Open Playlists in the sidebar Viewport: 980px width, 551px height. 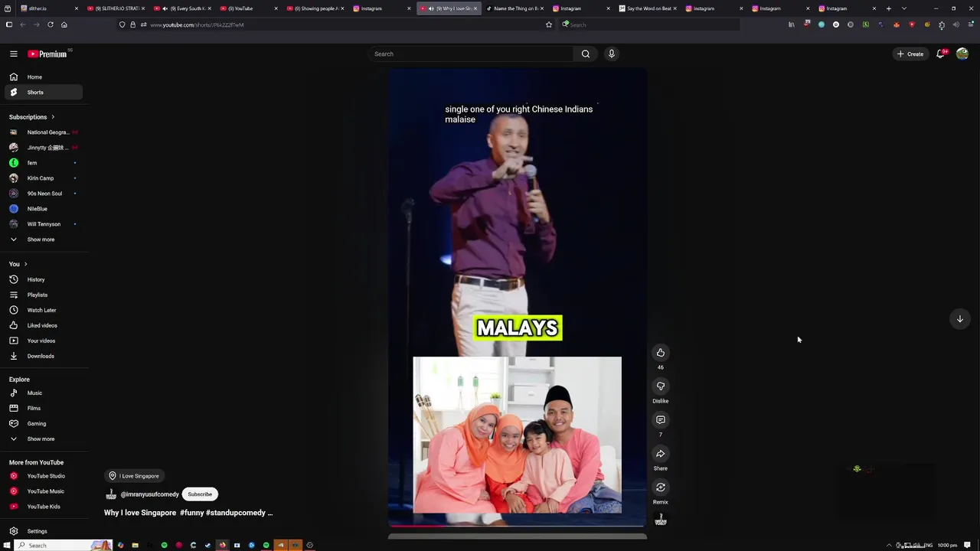(x=43, y=295)
